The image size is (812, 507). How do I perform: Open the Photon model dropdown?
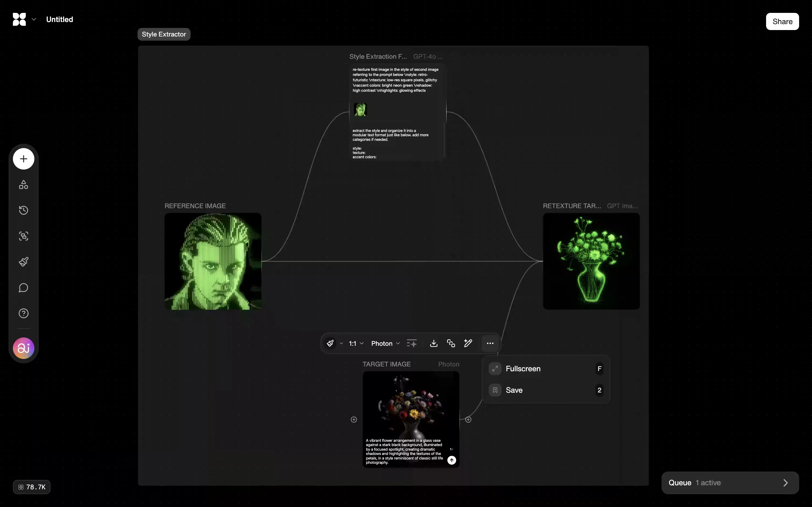point(385,343)
